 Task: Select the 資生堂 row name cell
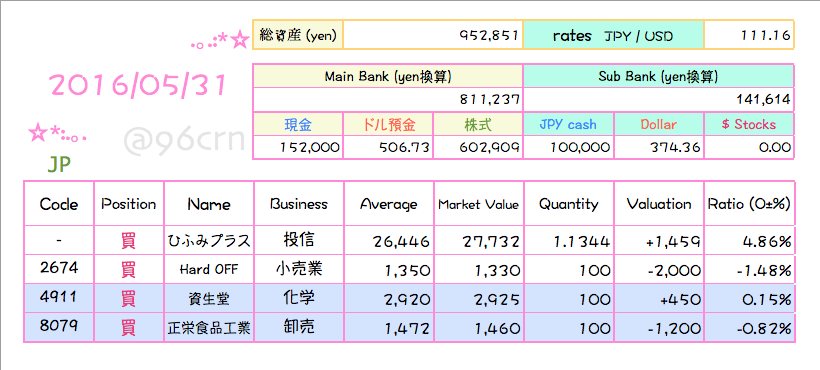[209, 299]
